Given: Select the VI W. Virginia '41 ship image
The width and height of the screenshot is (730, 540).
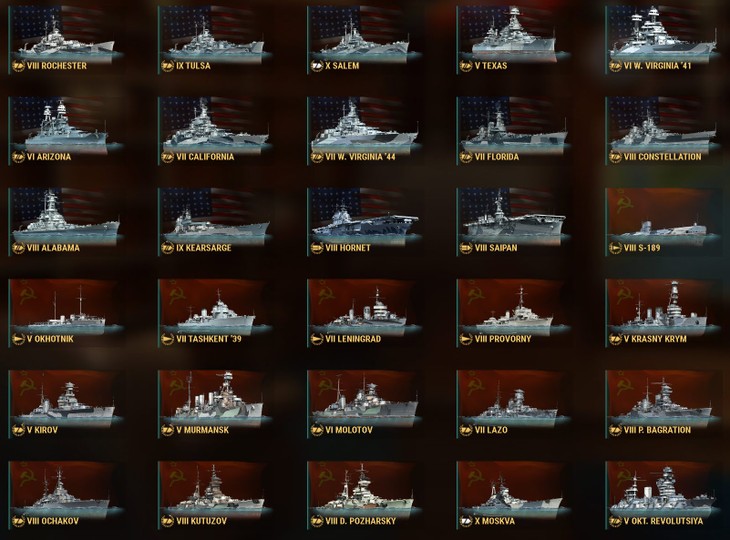Looking at the screenshot, I should pyautogui.click(x=662, y=34).
